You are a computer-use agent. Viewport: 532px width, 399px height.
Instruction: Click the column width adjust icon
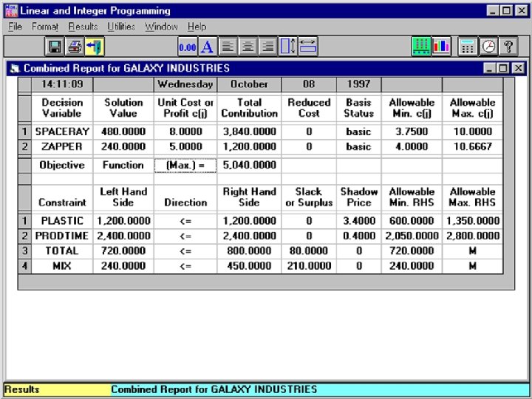pyautogui.click(x=308, y=47)
